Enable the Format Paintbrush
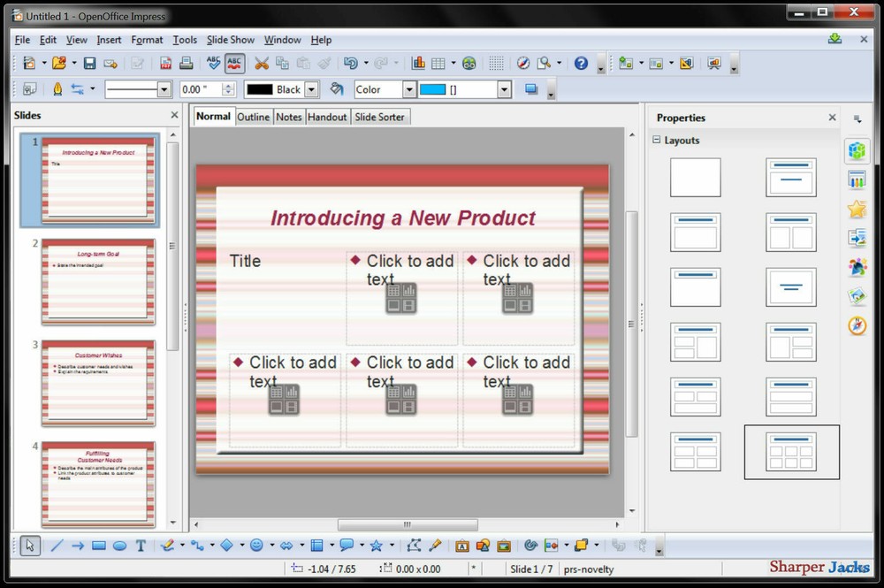 (324, 63)
